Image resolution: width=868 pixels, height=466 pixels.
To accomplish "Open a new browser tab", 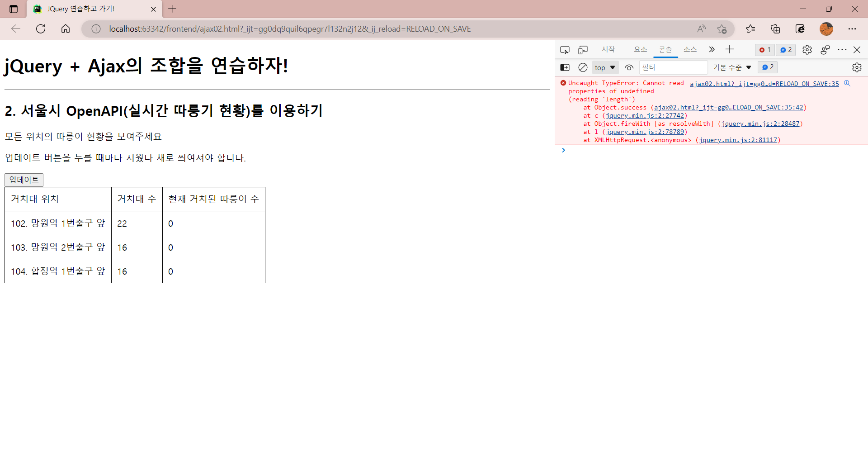I will 172,9.
